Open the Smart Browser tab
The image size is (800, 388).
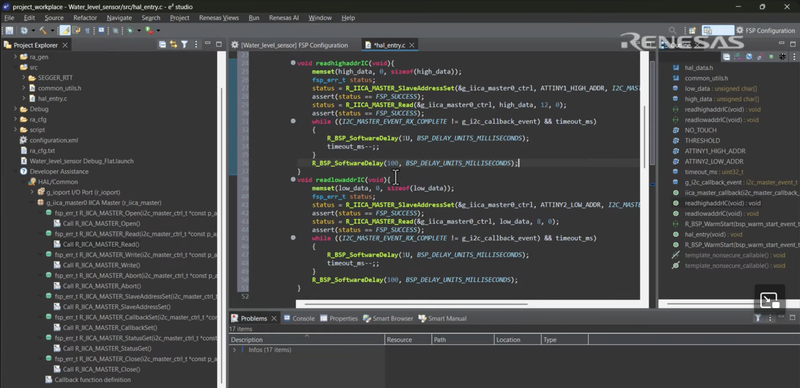point(388,318)
